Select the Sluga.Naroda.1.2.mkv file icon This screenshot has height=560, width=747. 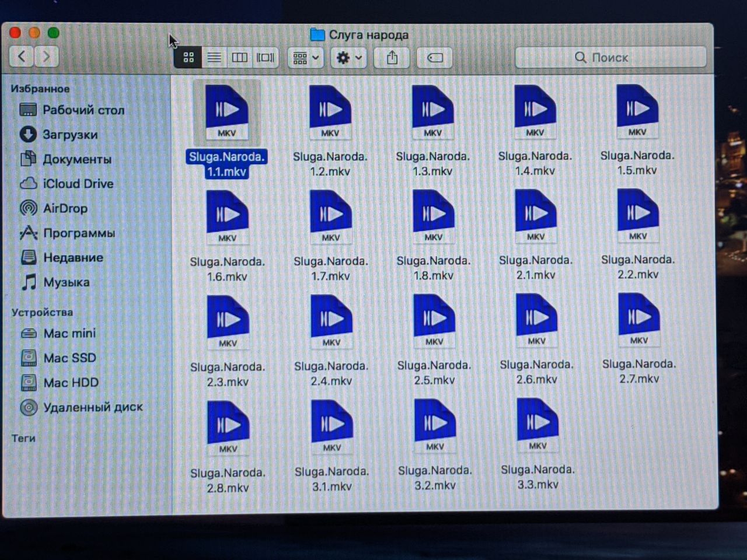(330, 112)
